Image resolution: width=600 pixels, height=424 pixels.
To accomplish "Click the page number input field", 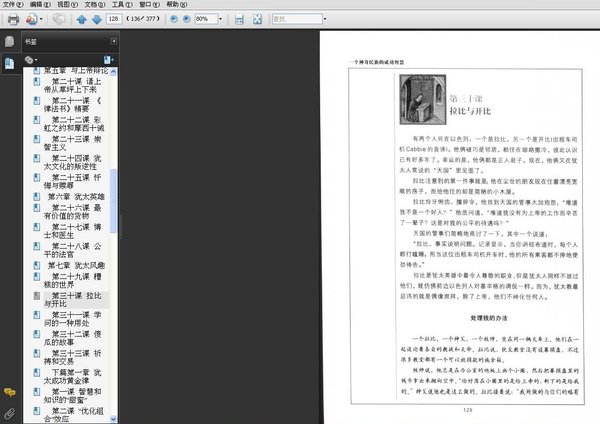I will pos(114,19).
